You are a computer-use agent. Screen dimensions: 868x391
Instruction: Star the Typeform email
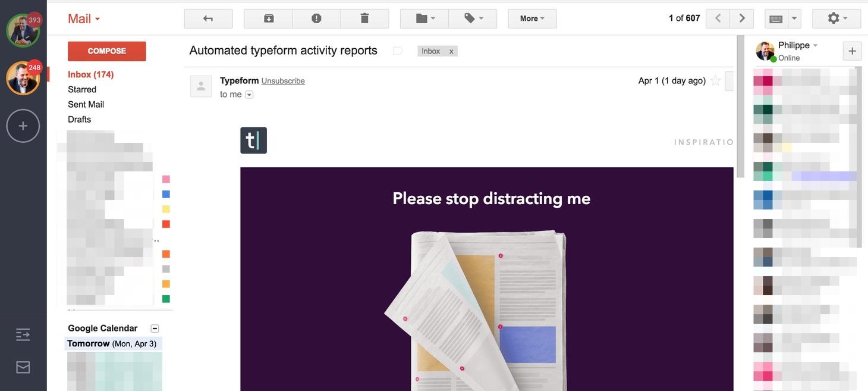(x=716, y=81)
